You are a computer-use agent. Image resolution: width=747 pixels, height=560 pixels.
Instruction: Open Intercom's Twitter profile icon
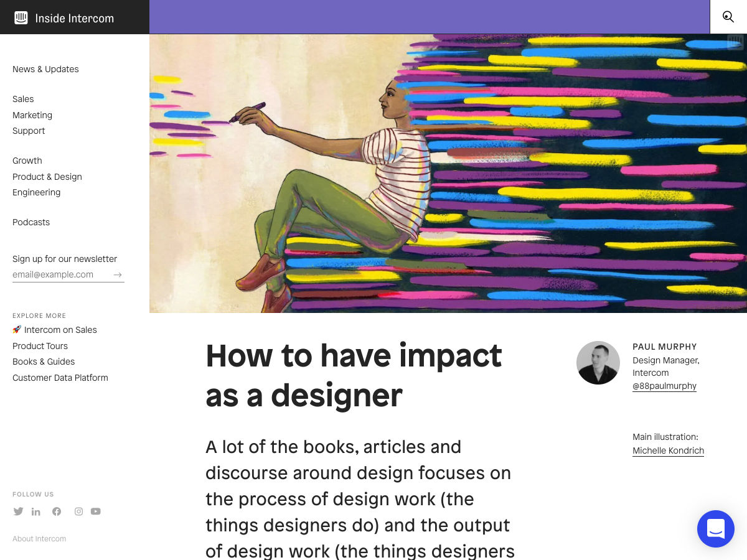pos(18,511)
